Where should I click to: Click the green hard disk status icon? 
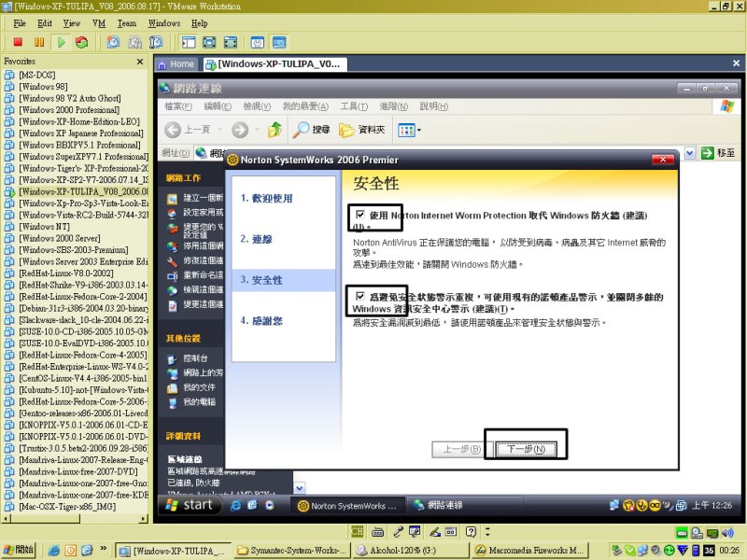pyautogui.click(x=683, y=533)
